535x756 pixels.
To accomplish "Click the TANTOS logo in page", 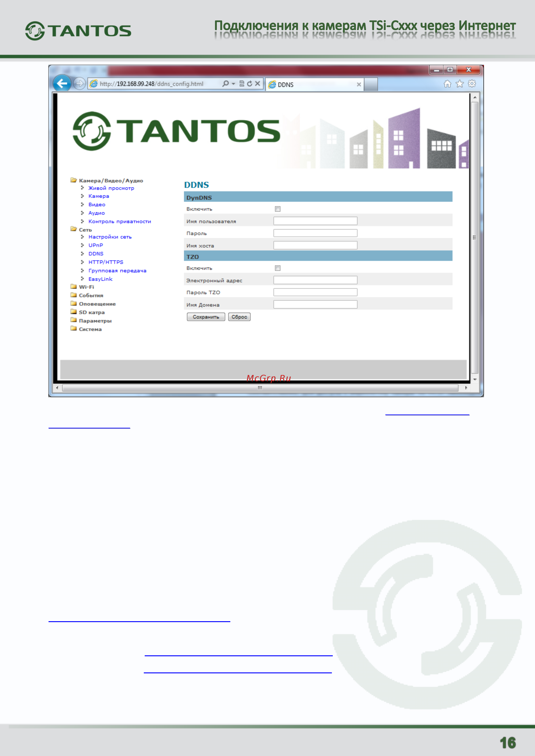I will [176, 131].
